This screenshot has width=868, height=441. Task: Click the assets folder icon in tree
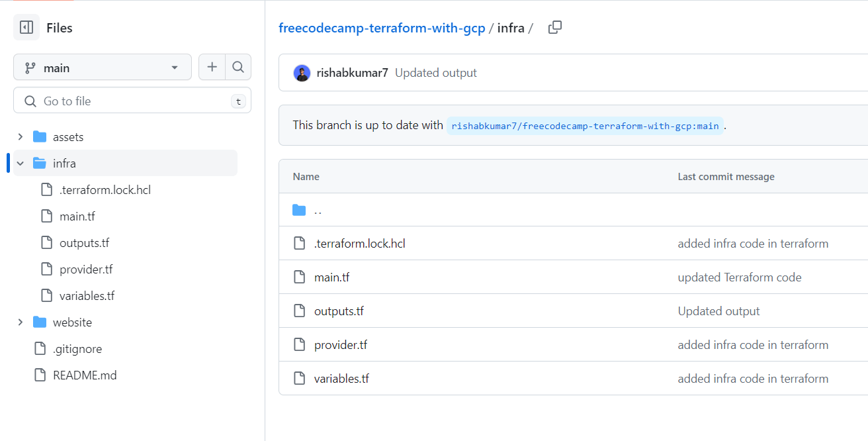coord(40,137)
